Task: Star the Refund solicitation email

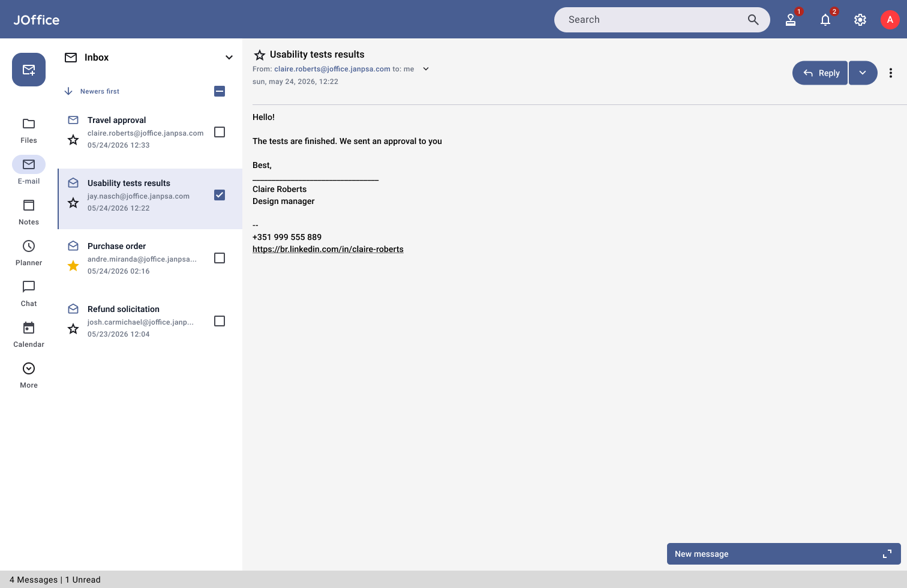Action: coord(73,329)
